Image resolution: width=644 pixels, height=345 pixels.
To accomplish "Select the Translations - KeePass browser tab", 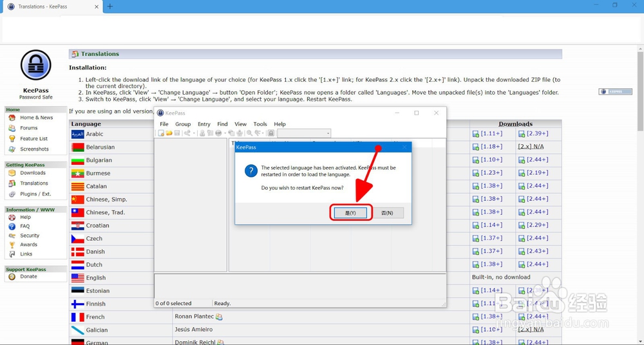I will (x=53, y=6).
